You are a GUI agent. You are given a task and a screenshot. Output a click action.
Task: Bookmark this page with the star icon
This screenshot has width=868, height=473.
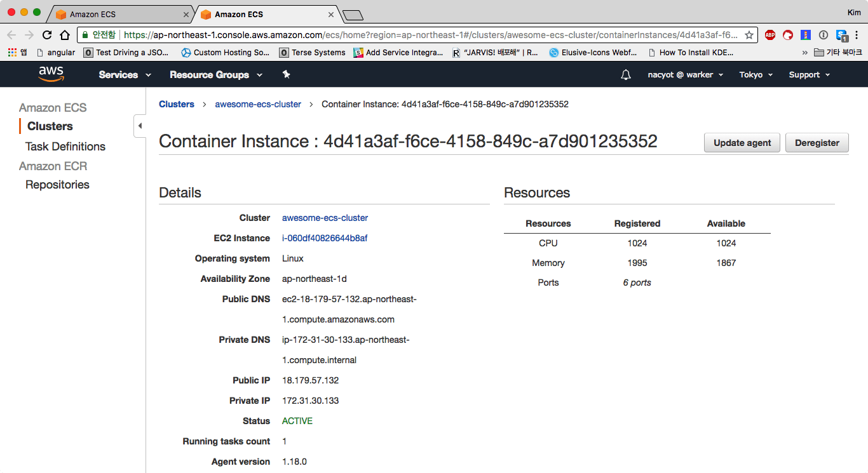[749, 35]
